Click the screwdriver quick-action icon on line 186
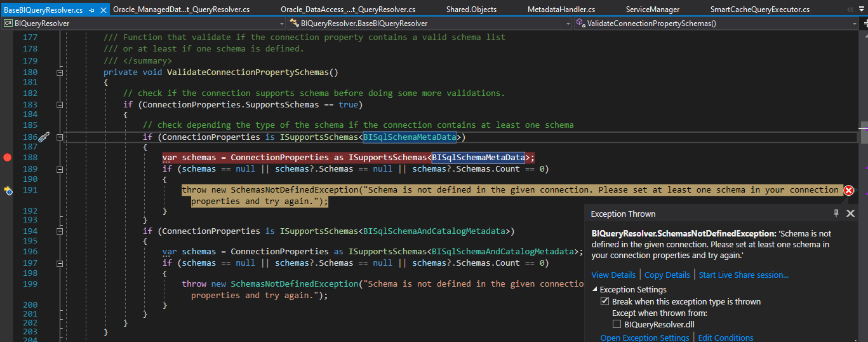Viewport: 868px width, 342px height. pos(44,137)
